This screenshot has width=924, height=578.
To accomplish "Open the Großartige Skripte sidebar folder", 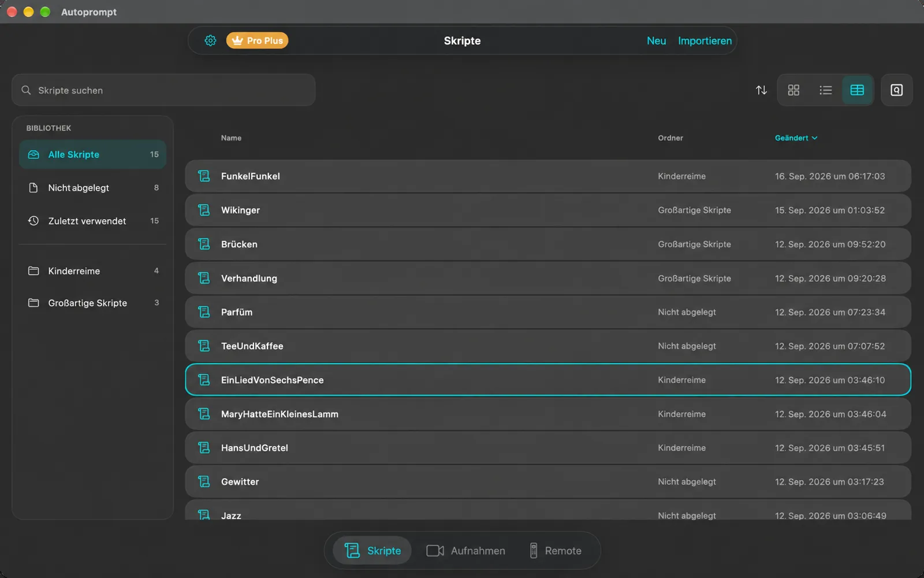I will (92, 303).
